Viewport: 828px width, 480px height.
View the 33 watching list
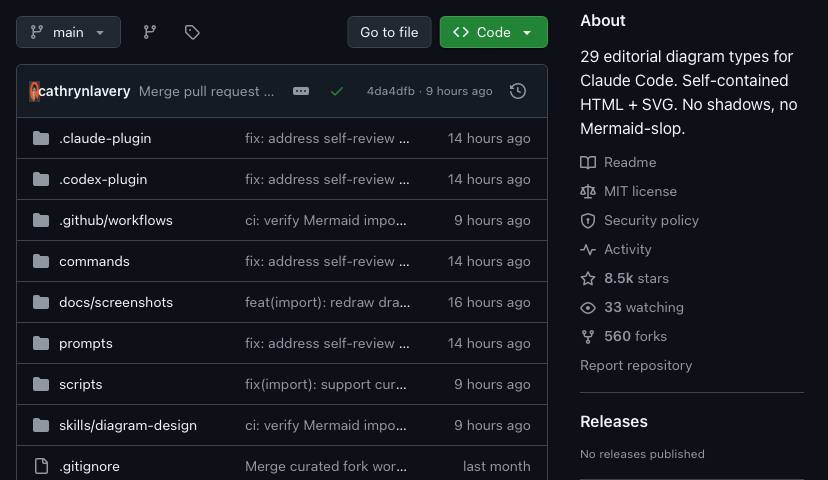(644, 307)
